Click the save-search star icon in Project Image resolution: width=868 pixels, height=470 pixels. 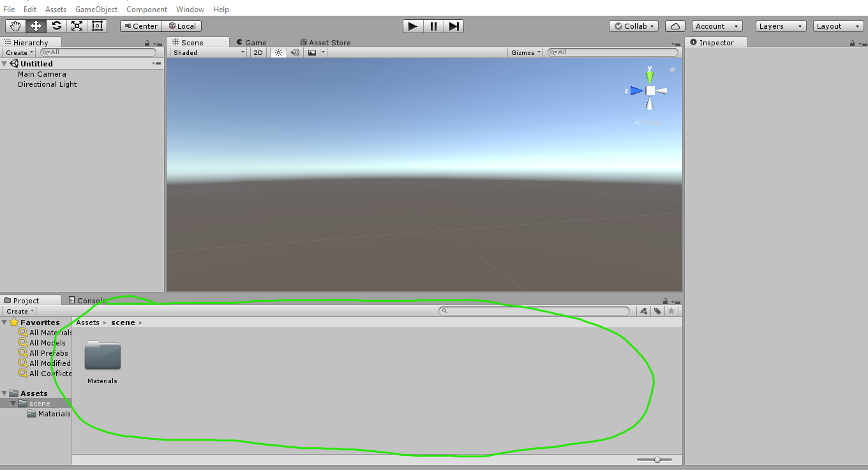click(671, 311)
